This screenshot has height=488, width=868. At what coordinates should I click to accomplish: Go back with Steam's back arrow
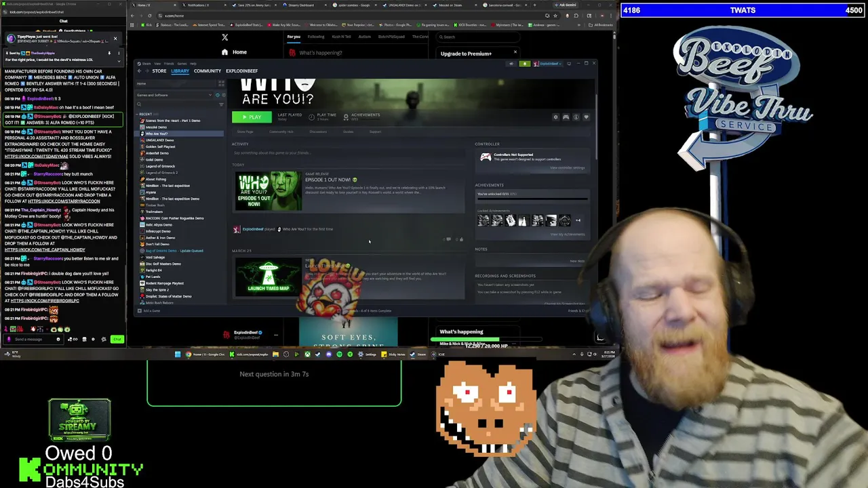click(x=140, y=71)
